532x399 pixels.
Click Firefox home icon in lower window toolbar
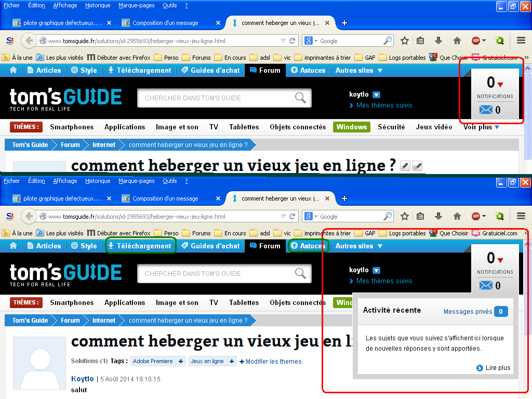[457, 217]
